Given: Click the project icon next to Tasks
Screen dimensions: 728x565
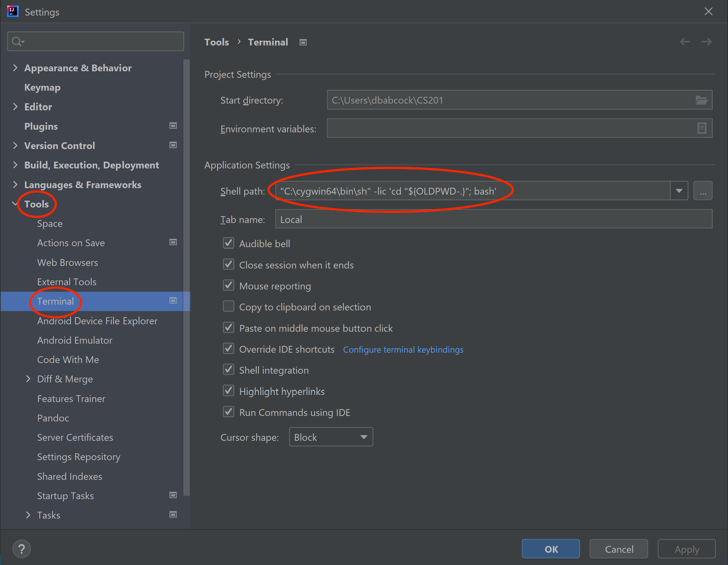Looking at the screenshot, I should coord(173,514).
